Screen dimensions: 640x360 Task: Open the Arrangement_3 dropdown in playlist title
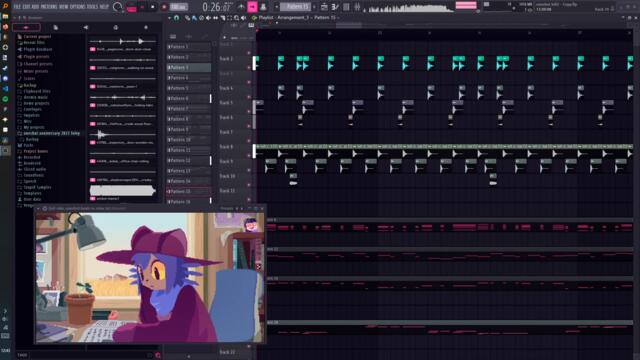(x=294, y=18)
